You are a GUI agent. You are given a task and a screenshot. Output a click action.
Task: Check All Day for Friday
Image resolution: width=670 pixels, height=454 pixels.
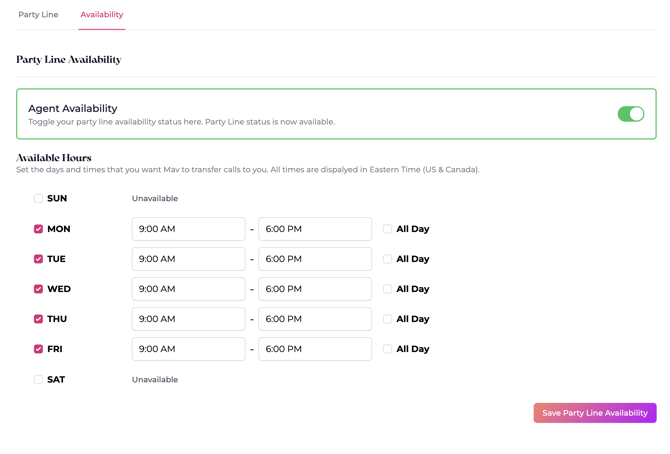(388, 349)
